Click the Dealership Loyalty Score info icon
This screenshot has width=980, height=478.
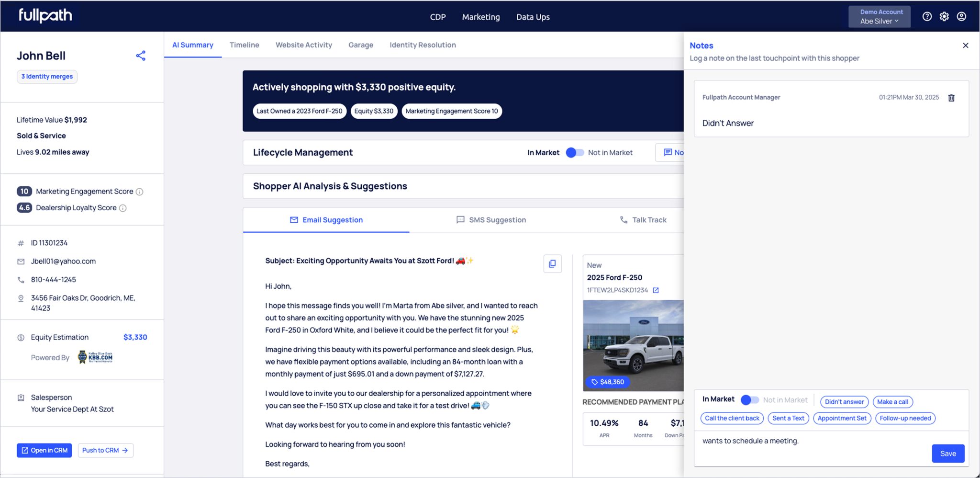pos(123,208)
